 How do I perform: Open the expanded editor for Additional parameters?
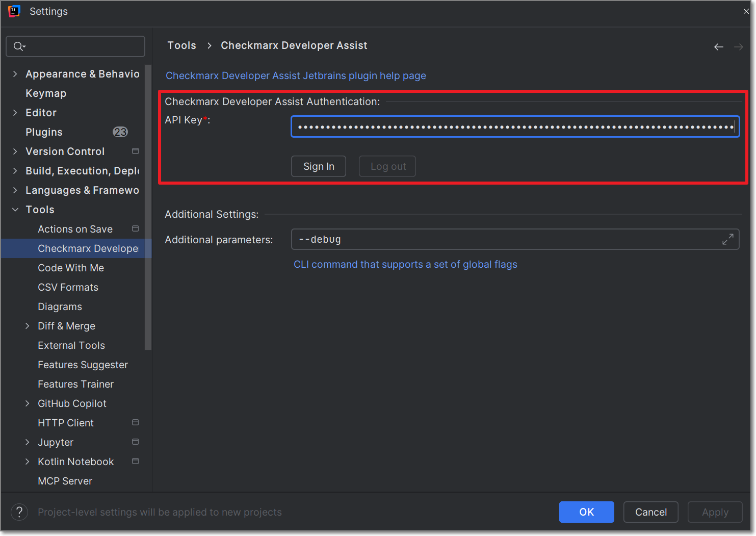[x=728, y=239]
